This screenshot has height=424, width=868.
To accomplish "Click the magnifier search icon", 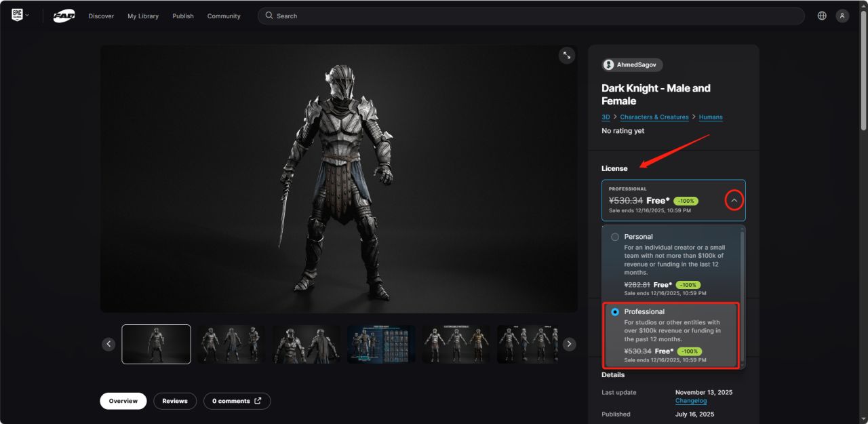I will pyautogui.click(x=269, y=16).
